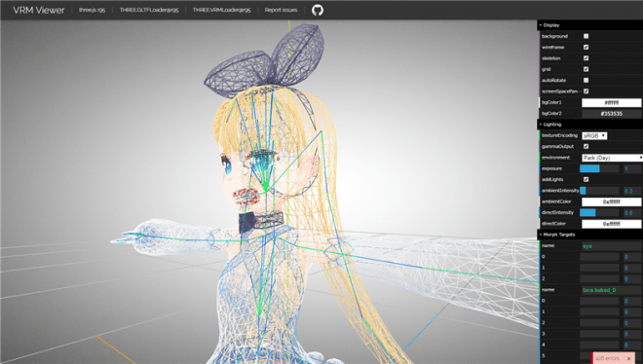Click the eye morph target name field
The image size is (643, 364).
pyautogui.click(x=612, y=246)
